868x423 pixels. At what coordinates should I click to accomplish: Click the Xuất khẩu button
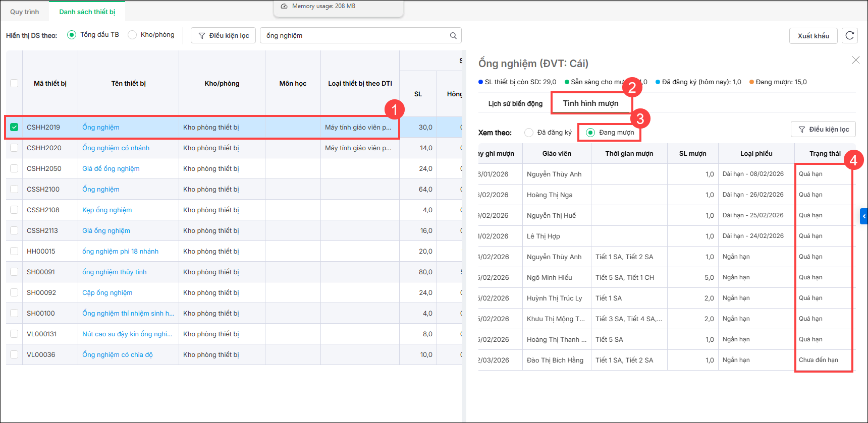click(x=813, y=36)
